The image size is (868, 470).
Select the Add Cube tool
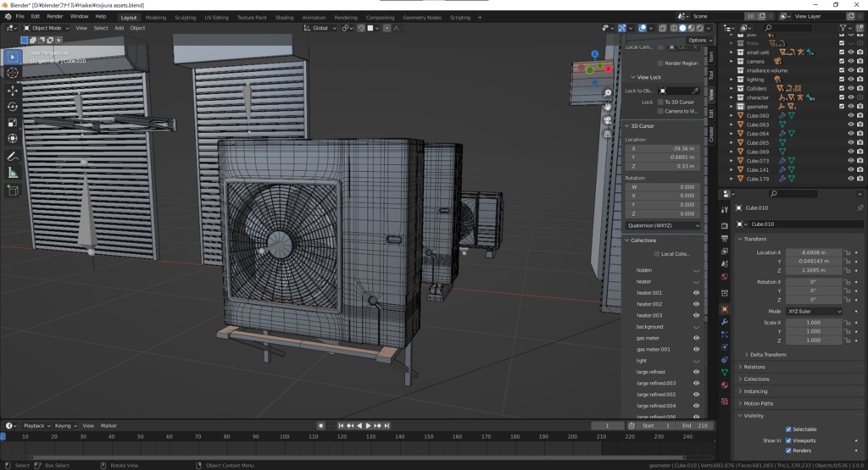pyautogui.click(x=12, y=191)
